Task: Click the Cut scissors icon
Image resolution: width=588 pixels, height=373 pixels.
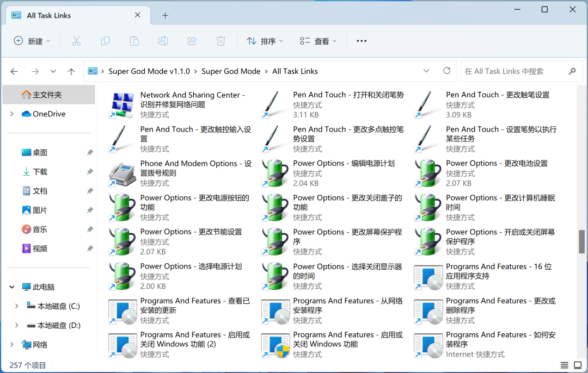Action: pos(76,41)
